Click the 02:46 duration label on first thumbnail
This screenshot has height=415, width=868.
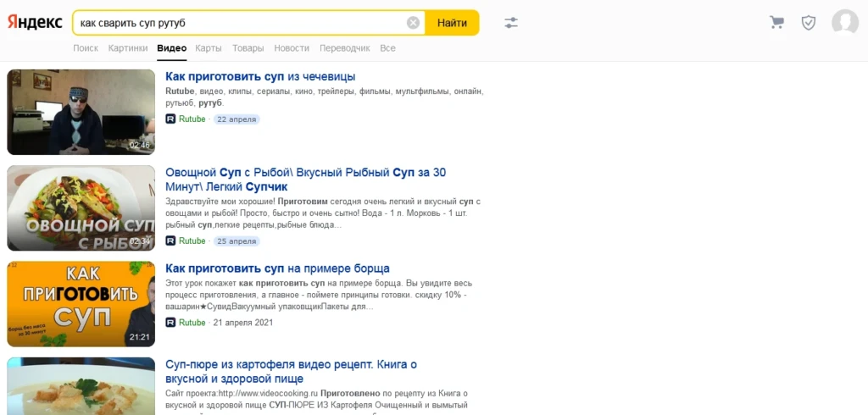[140, 145]
